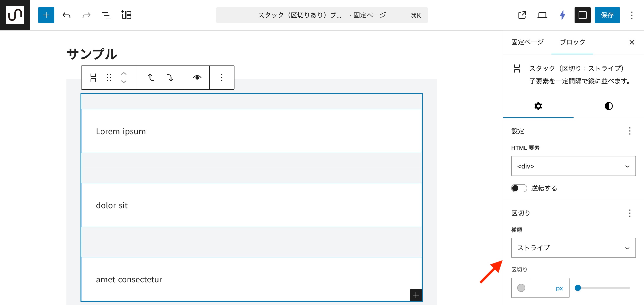The image size is (644, 305).
Task: Click the lightning bolt icon
Action: 562,15
